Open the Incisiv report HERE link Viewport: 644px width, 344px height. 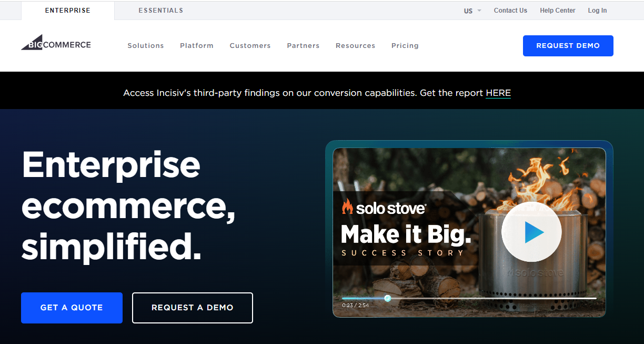(x=498, y=93)
